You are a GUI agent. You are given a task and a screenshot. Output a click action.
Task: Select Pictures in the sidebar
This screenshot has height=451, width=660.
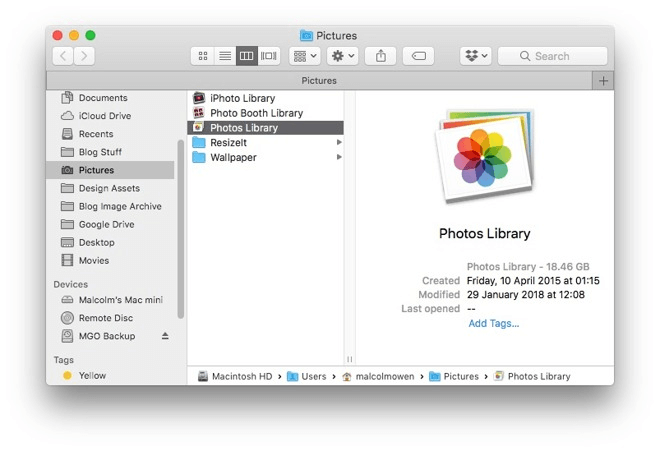pos(110,170)
